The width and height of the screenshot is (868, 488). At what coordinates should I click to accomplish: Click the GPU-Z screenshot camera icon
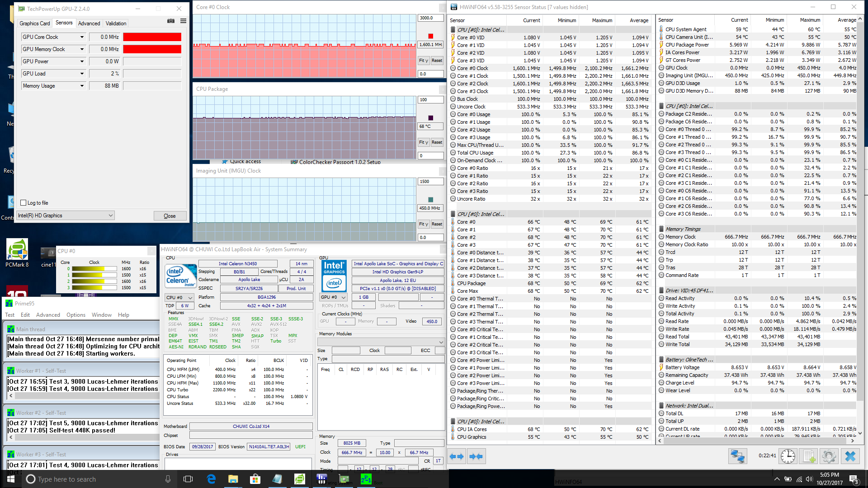(171, 21)
